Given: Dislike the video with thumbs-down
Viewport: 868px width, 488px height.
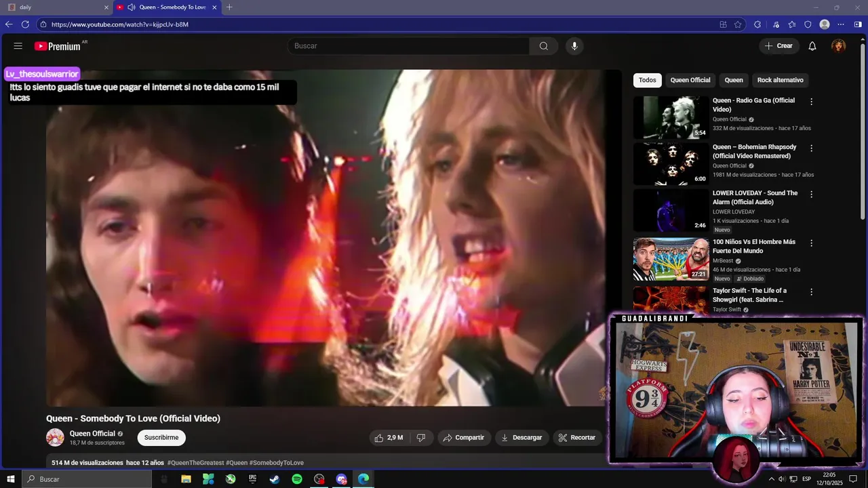Looking at the screenshot, I should pos(421,438).
